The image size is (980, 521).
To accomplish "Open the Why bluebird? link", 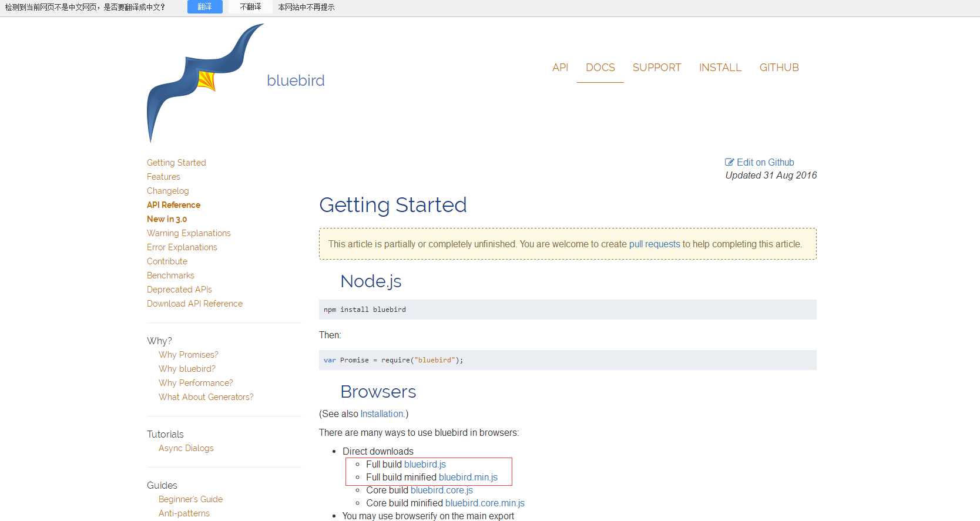I will [187, 369].
